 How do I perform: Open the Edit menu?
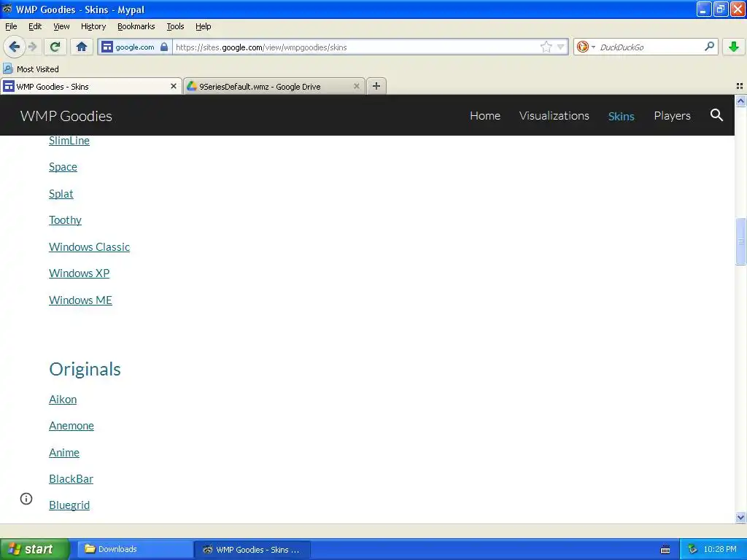point(35,26)
